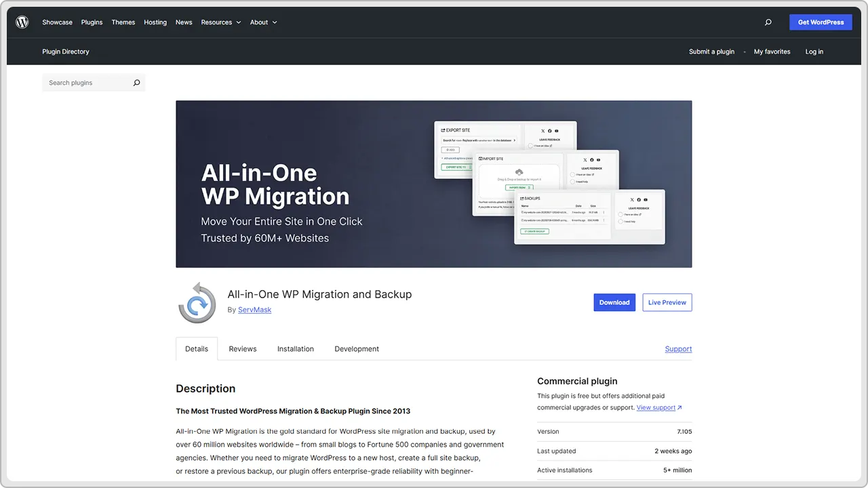Click the Commercial plugin heading
Viewport: 868px width, 488px height.
[577, 381]
